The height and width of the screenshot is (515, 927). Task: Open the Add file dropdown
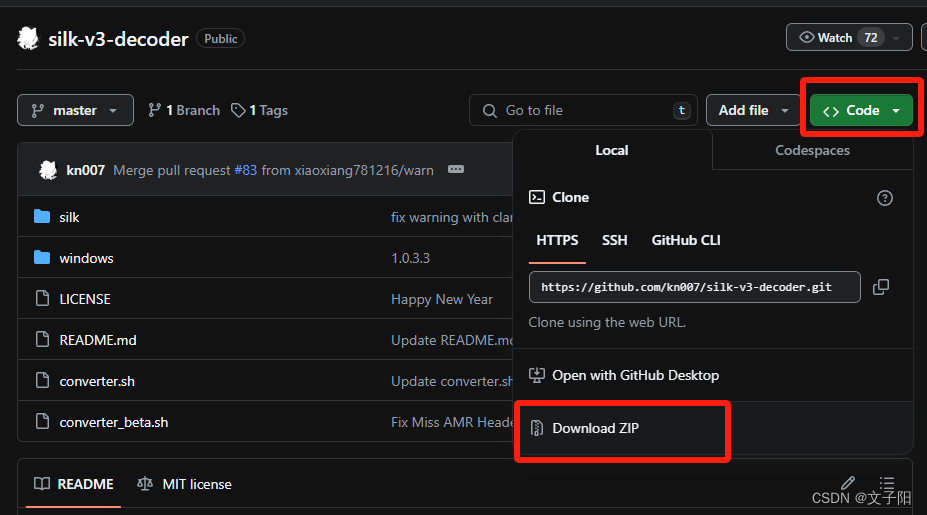point(753,111)
